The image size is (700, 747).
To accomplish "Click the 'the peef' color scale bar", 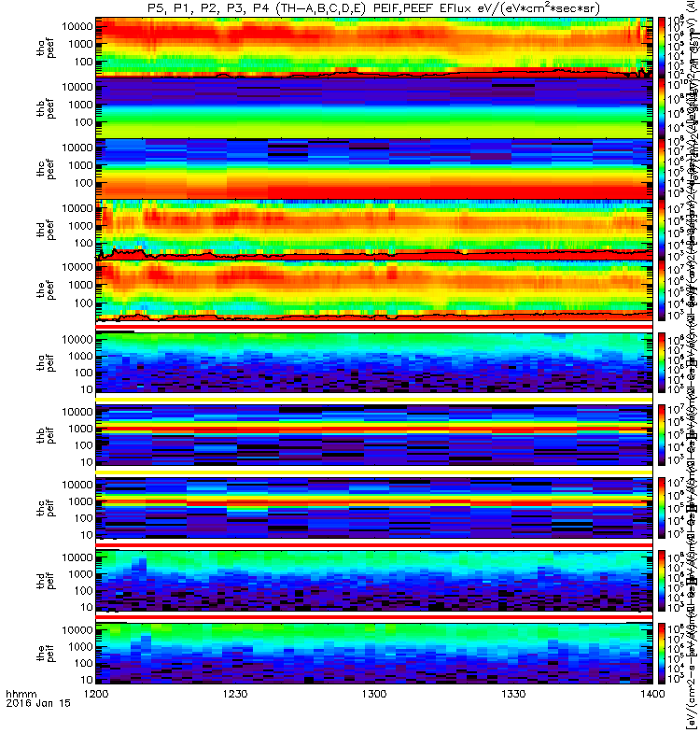I will [662, 290].
